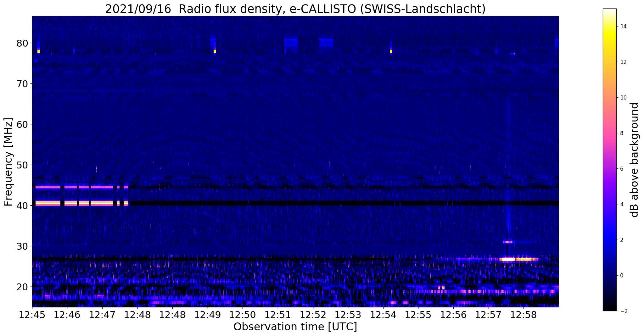Click the colorbar tick label 14
The height and width of the screenshot is (336, 644).
(623, 26)
